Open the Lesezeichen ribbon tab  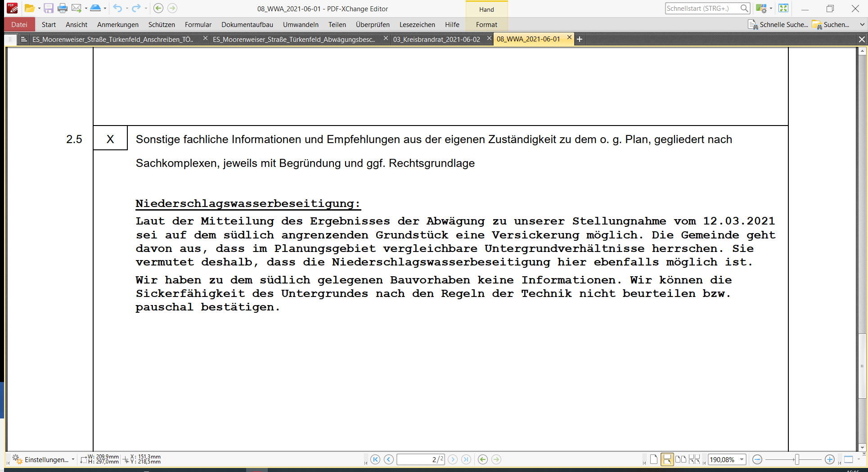417,25
